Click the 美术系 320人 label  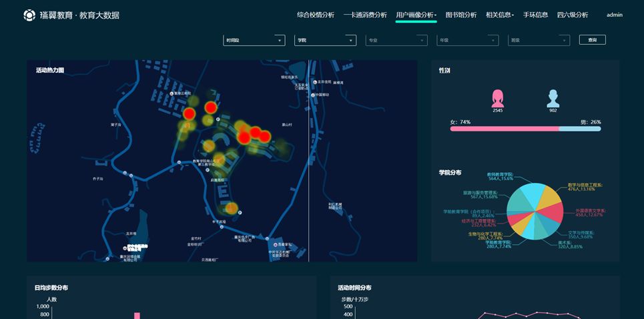(x=570, y=245)
